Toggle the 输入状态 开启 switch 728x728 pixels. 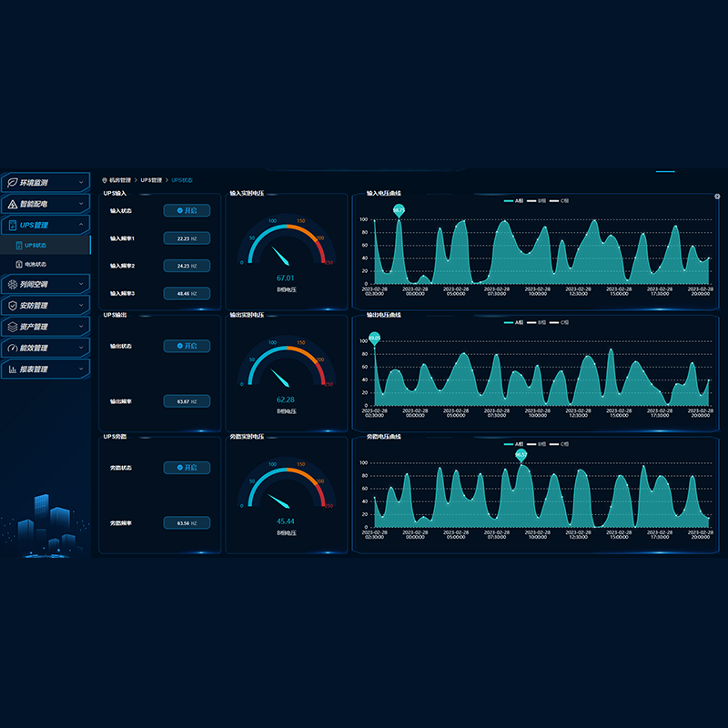point(187,210)
